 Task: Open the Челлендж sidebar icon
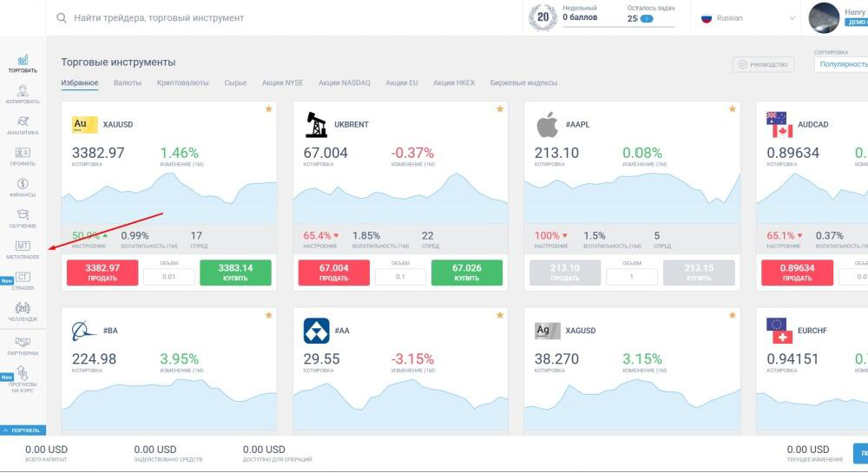pos(23,312)
